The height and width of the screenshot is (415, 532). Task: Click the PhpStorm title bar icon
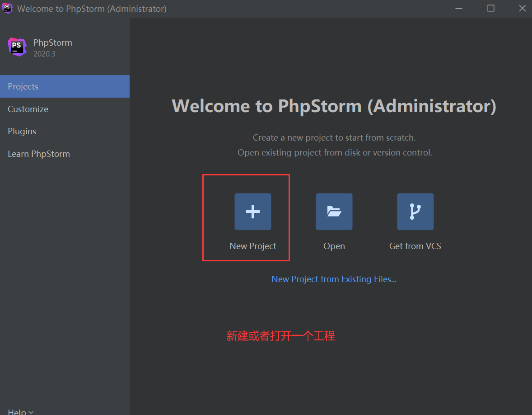pos(7,8)
